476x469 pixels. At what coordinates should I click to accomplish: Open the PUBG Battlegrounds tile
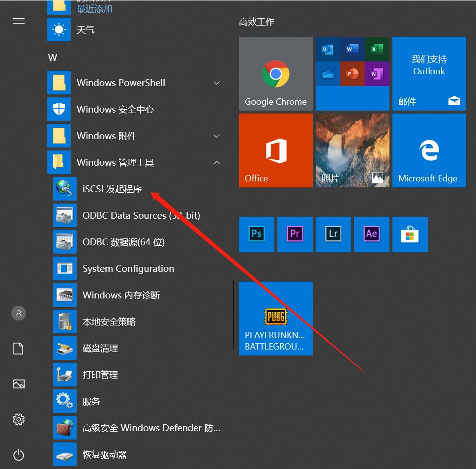(275, 318)
